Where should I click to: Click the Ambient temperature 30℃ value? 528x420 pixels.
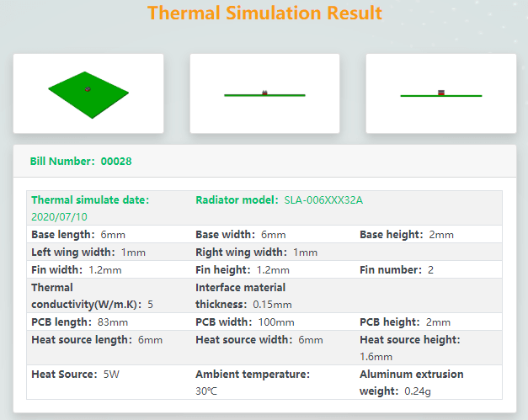click(206, 391)
